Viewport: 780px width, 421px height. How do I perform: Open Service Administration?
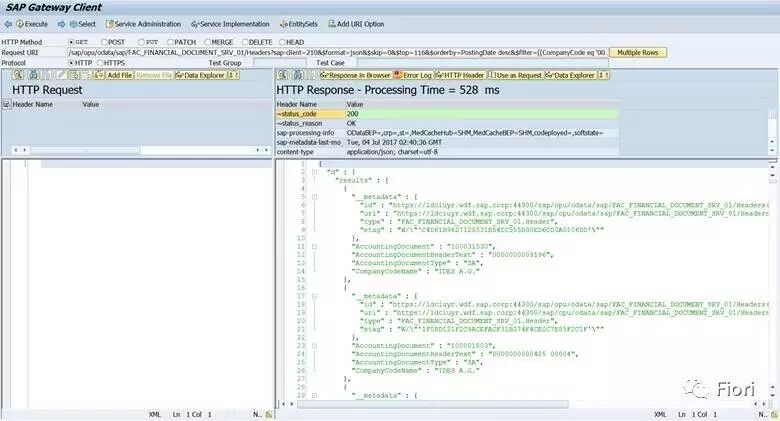(x=143, y=24)
